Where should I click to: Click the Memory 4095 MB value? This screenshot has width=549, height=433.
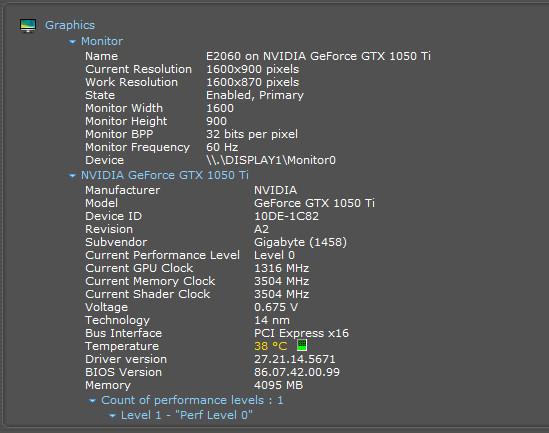(278, 385)
